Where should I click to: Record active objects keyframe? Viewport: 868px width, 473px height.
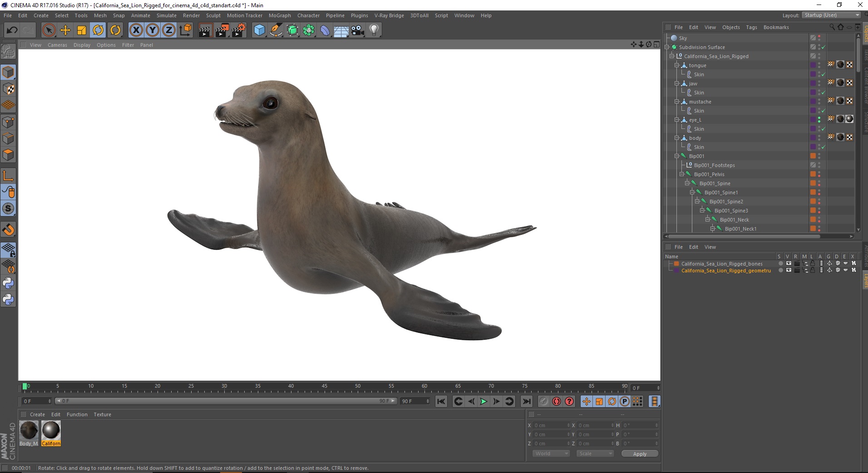tap(544, 401)
